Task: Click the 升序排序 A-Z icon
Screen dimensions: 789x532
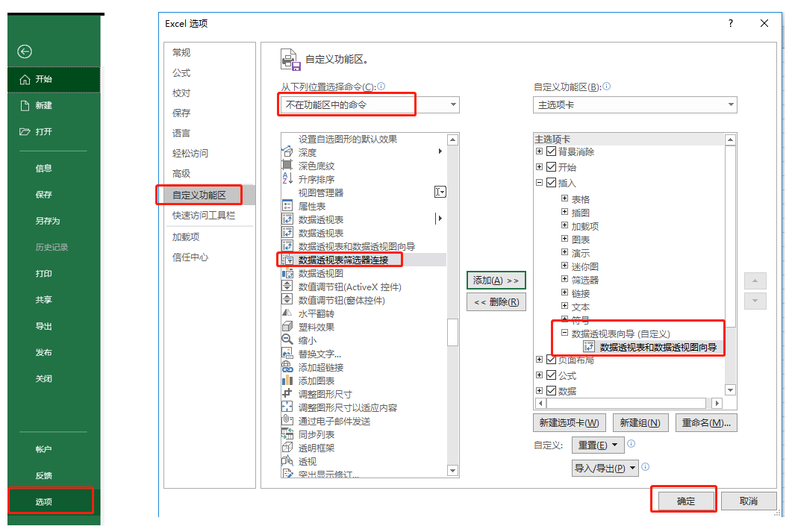Action: click(x=287, y=178)
